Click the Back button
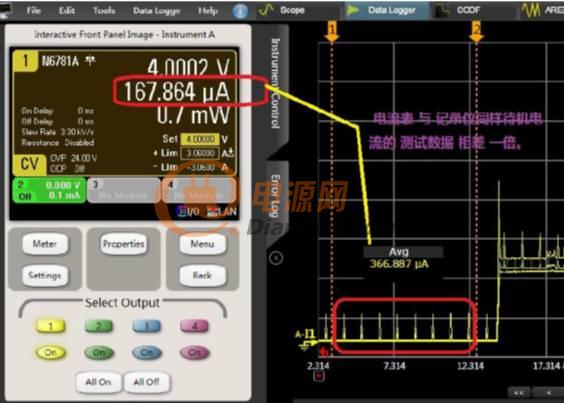 pos(203,276)
